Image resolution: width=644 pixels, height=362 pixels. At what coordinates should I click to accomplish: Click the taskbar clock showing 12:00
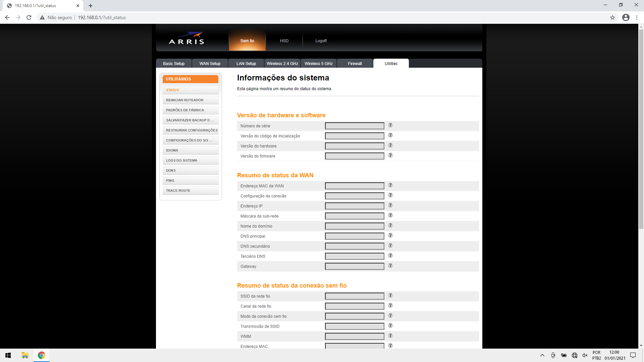point(614,355)
